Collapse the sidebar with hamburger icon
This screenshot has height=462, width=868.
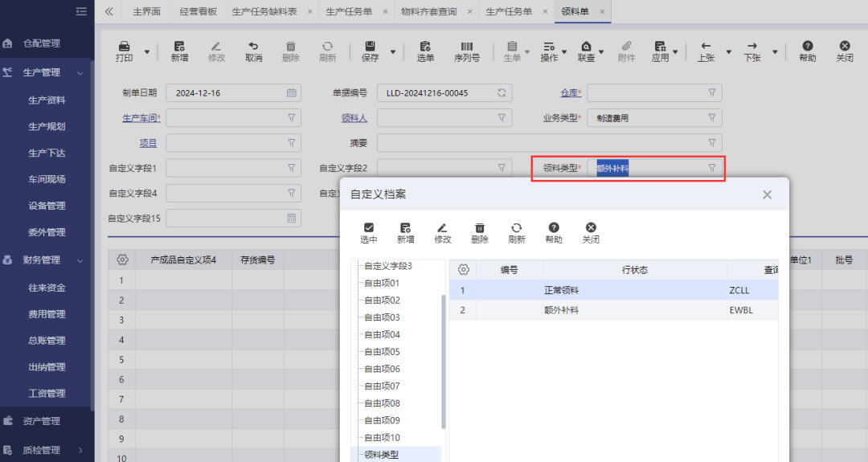pos(81,11)
